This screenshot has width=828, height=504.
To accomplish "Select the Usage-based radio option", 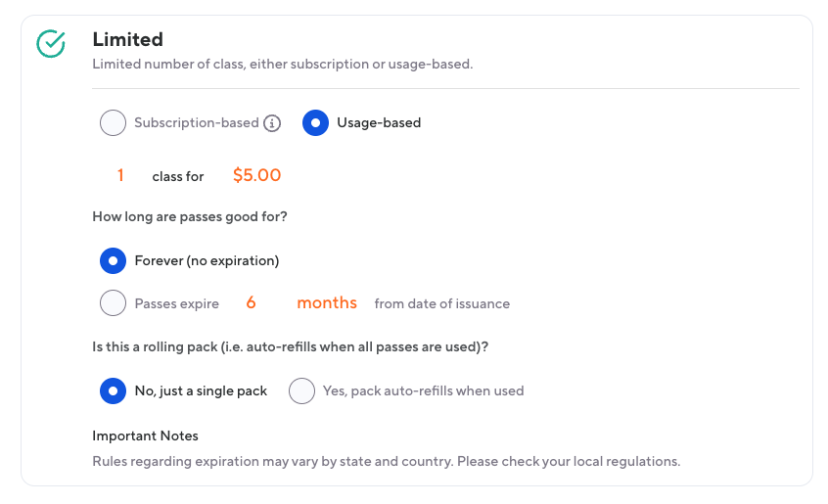I will tap(315, 123).
